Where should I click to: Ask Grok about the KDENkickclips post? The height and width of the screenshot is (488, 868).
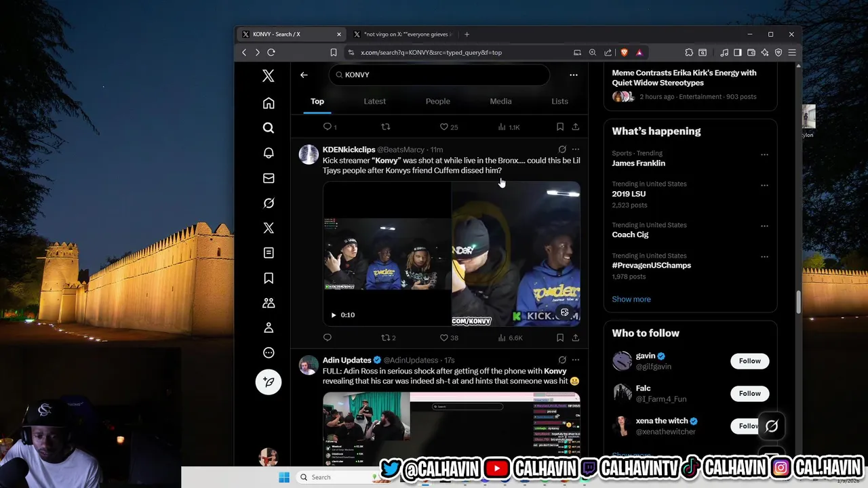(562, 149)
